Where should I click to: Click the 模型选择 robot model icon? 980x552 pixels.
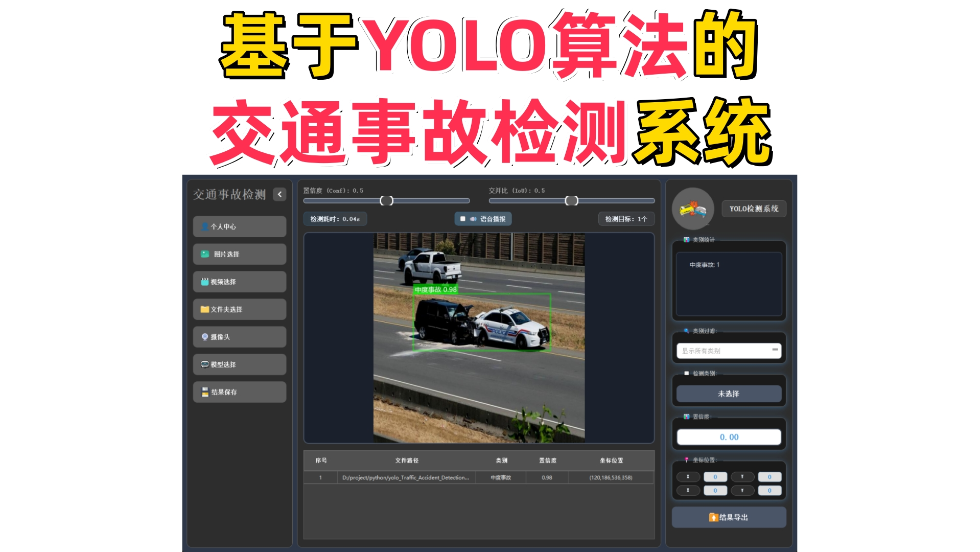click(204, 364)
